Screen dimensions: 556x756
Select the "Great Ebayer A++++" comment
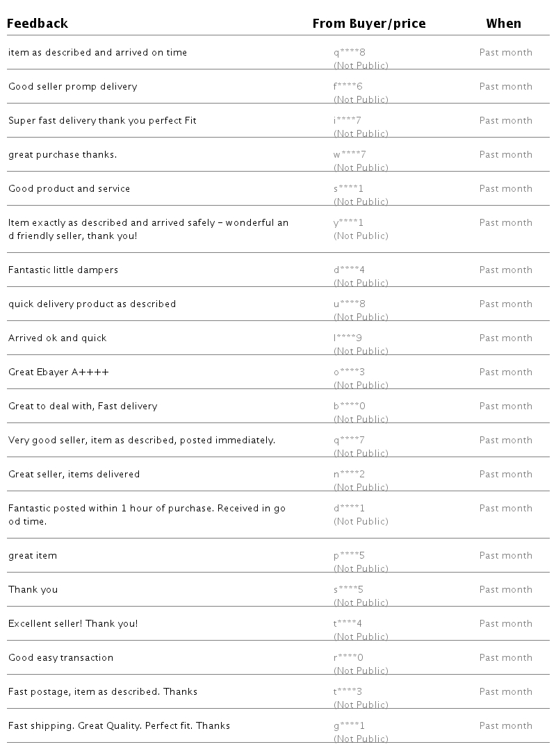tap(58, 372)
